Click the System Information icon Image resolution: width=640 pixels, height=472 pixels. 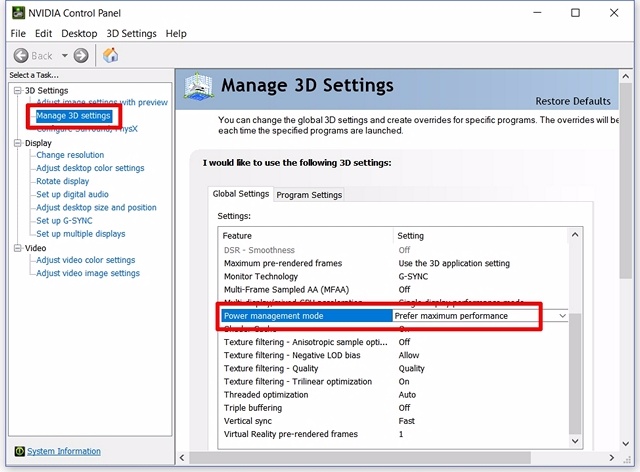(x=17, y=451)
